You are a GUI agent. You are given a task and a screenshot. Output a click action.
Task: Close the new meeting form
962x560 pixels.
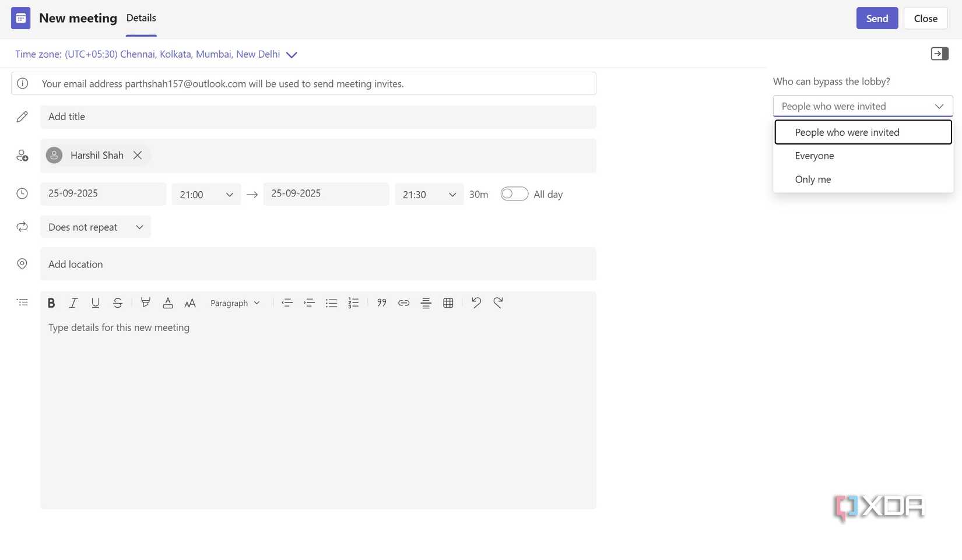pyautogui.click(x=925, y=18)
